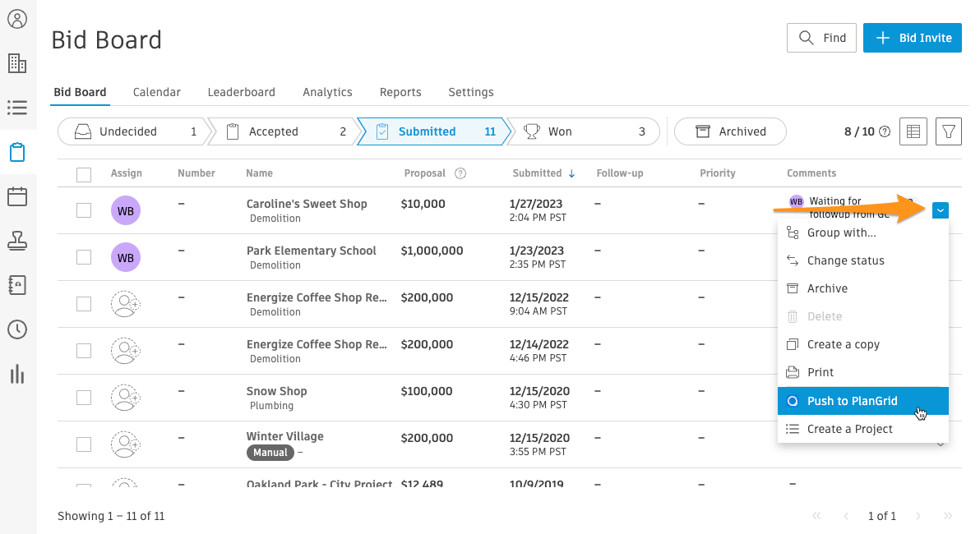
Task: Click the table columns layout icon
Action: tap(913, 131)
